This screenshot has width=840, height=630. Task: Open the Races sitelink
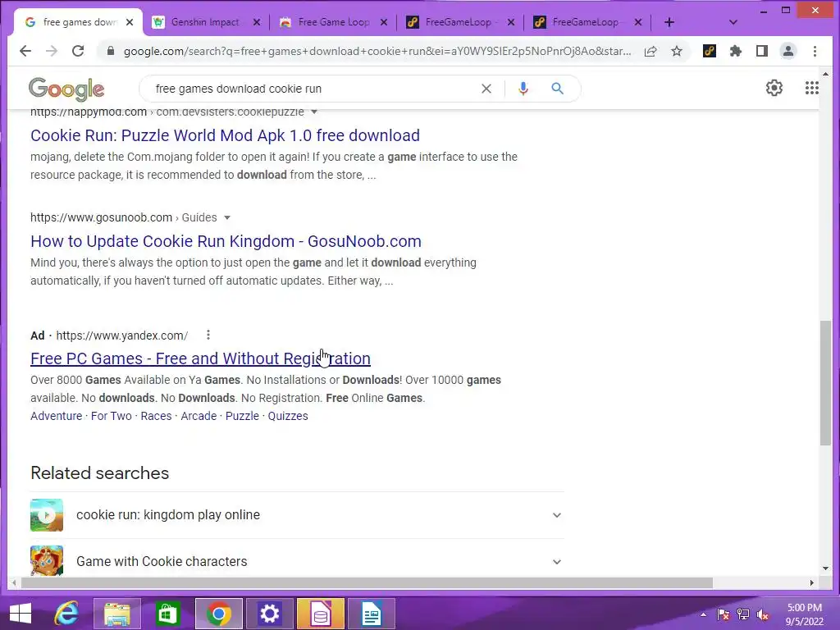coord(156,416)
